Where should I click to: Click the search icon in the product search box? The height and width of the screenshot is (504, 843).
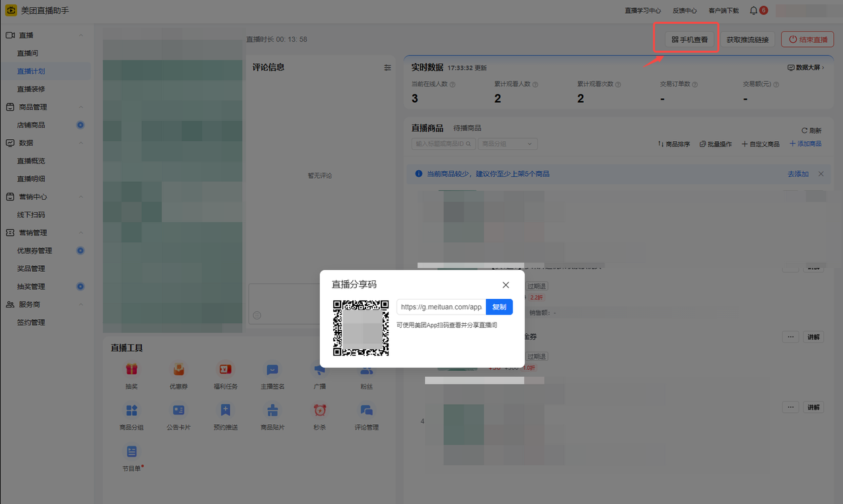coord(469,144)
